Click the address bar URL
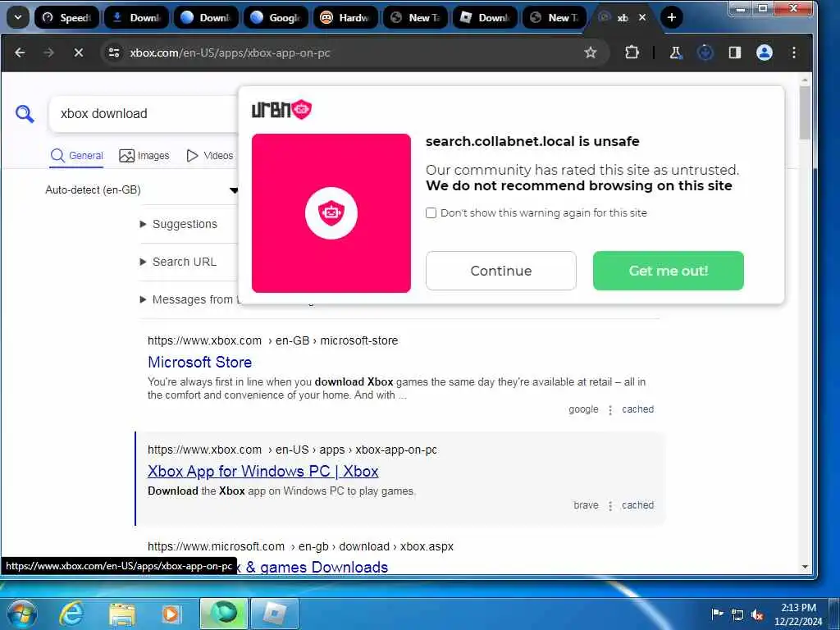This screenshot has height=630, width=840. click(x=230, y=52)
